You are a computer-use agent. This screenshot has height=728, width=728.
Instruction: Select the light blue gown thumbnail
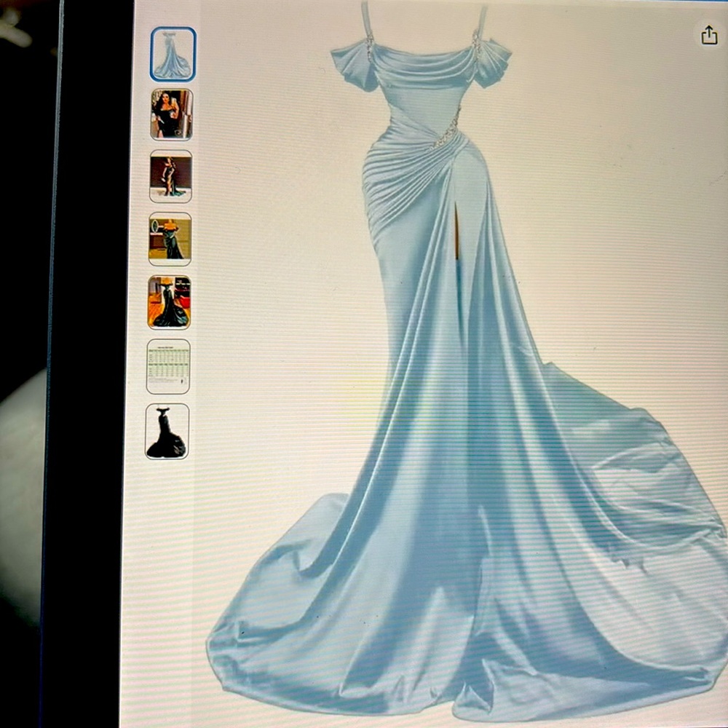click(x=173, y=55)
